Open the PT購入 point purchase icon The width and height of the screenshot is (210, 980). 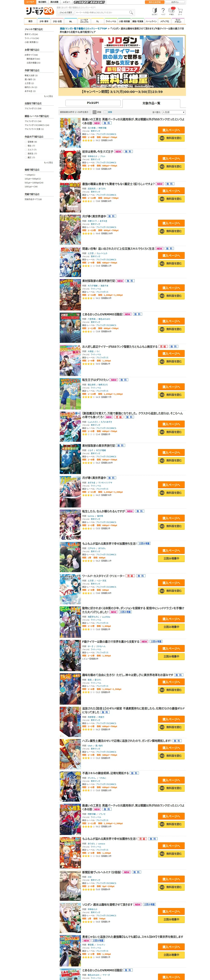[172, 11]
